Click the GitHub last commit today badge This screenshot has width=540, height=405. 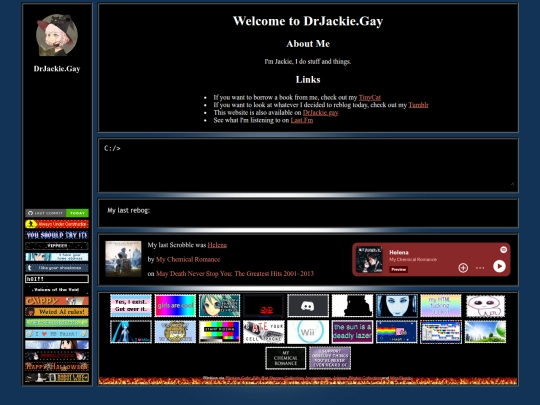57,213
